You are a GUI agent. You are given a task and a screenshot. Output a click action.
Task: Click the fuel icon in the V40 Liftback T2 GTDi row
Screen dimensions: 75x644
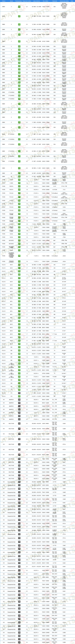19,370
